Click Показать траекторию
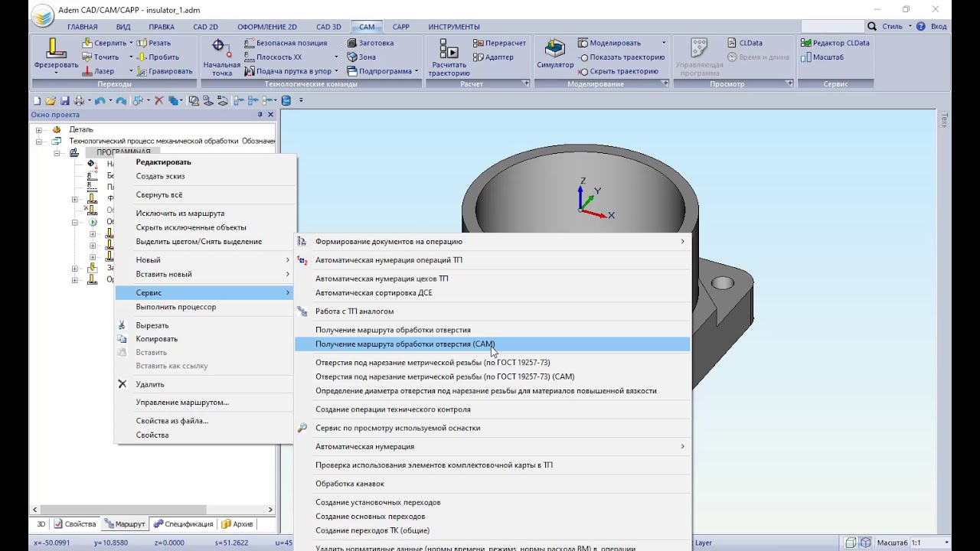 (x=622, y=57)
